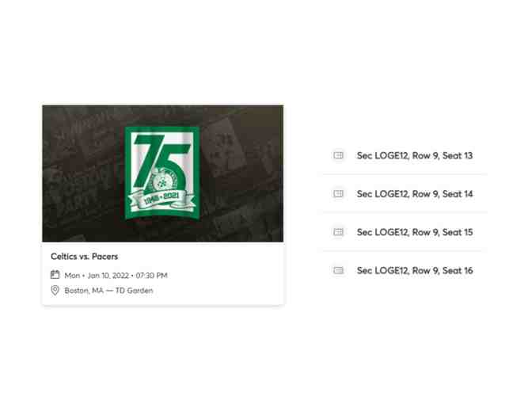532x404 pixels.
Task: Select Sec LOGE12, Row 9, Seat 14
Action: (x=415, y=194)
